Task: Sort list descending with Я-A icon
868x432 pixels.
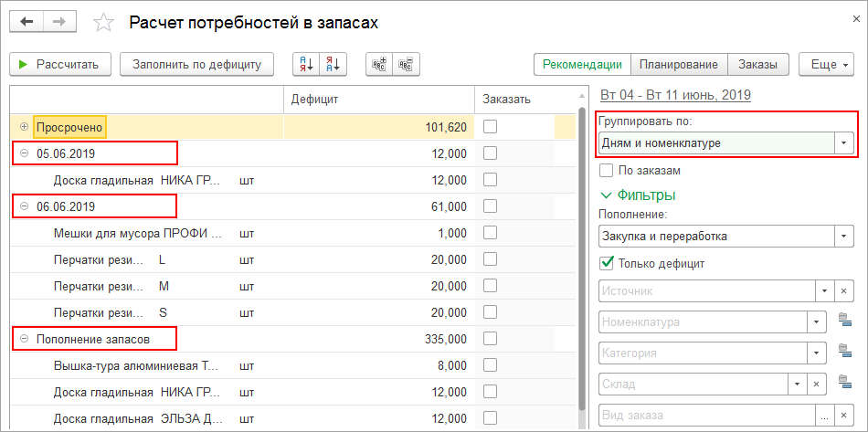Action: pyautogui.click(x=333, y=64)
